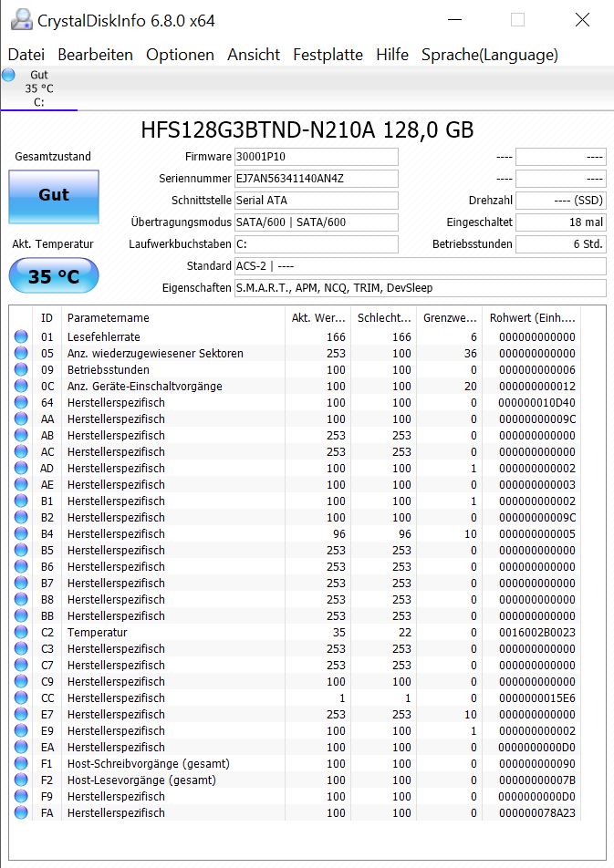Viewport: 614px width, 868px height.
Task: Click raw value 0016002B0023 in Temperatur row
Action: click(537, 632)
